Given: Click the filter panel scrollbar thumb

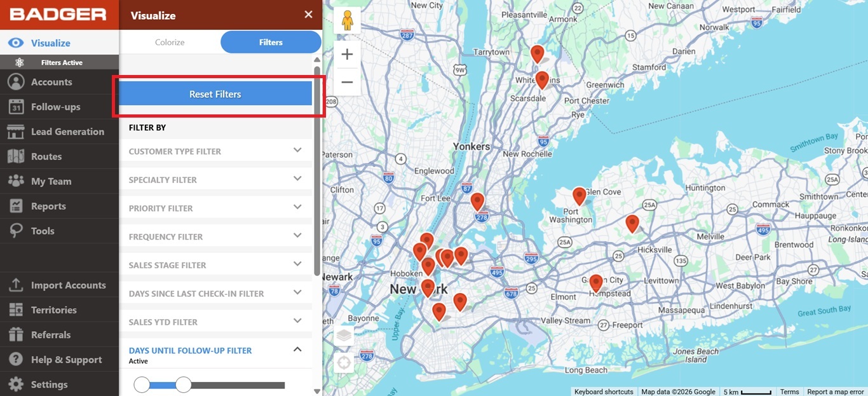Looking at the screenshot, I should click(317, 170).
